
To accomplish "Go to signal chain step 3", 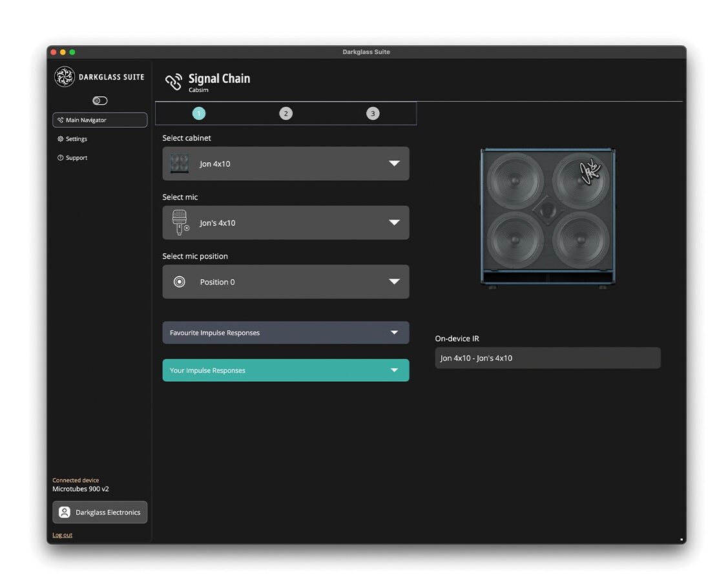I will [372, 113].
